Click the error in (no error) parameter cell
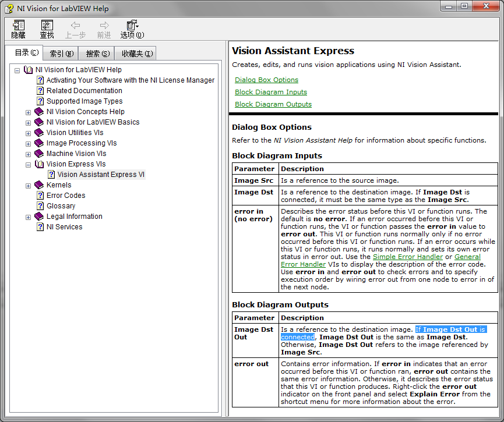 [x=255, y=249]
